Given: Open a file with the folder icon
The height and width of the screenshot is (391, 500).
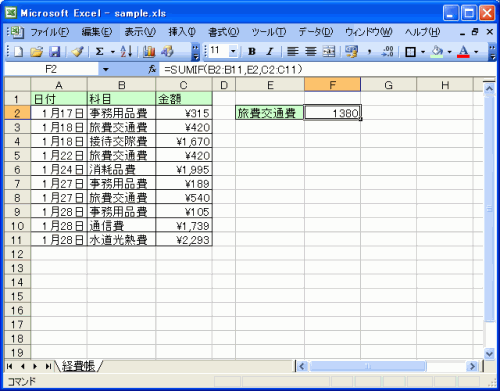Looking at the screenshot, I should pyautogui.click(x=37, y=52).
